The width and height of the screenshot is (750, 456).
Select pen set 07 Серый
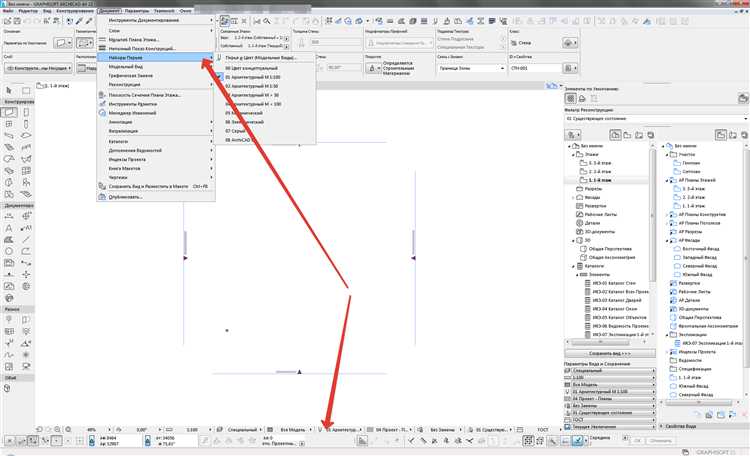[x=235, y=131]
